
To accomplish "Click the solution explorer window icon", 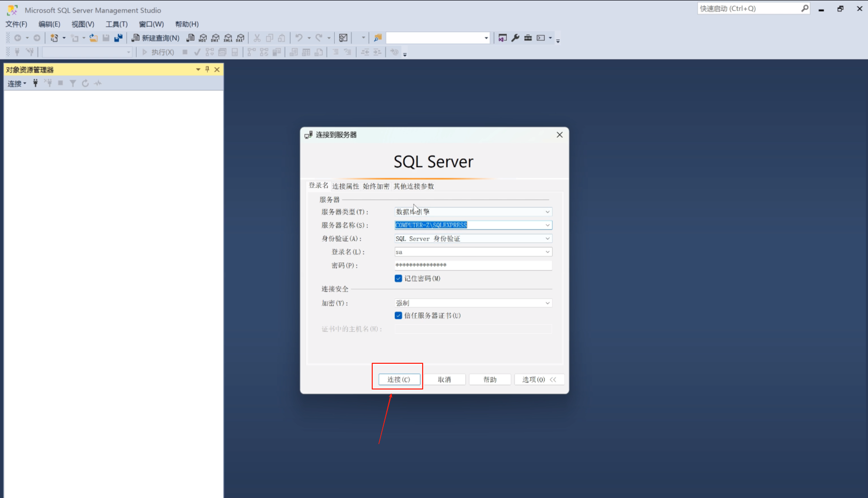I will click(502, 38).
